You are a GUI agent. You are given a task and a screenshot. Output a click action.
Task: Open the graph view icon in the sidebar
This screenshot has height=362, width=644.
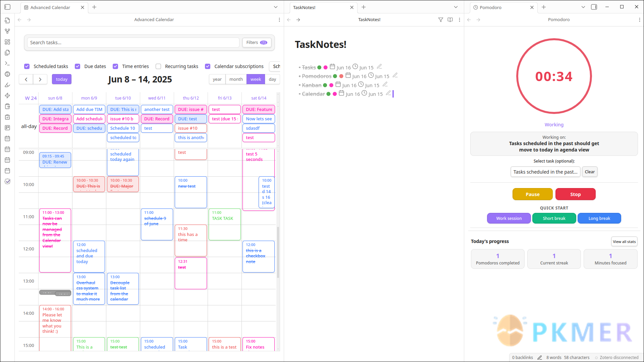click(7, 31)
